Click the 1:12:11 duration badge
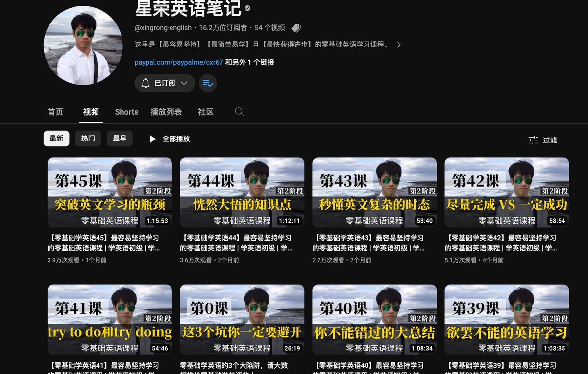588x374 pixels. tap(290, 221)
